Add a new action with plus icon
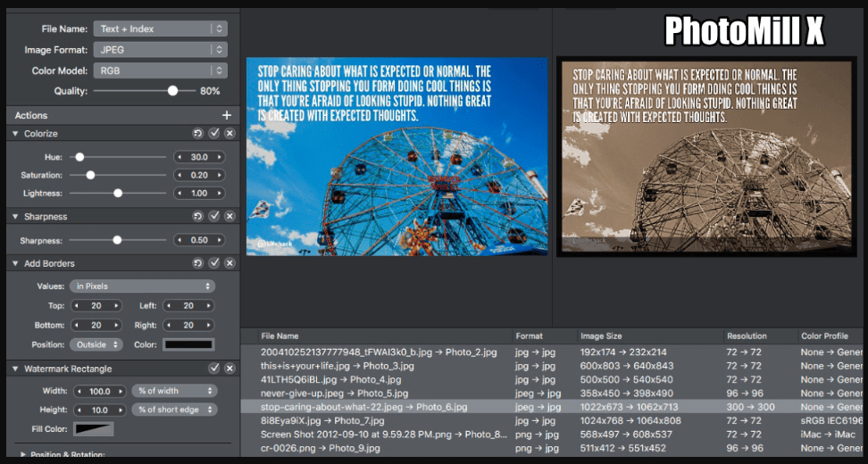 [227, 115]
